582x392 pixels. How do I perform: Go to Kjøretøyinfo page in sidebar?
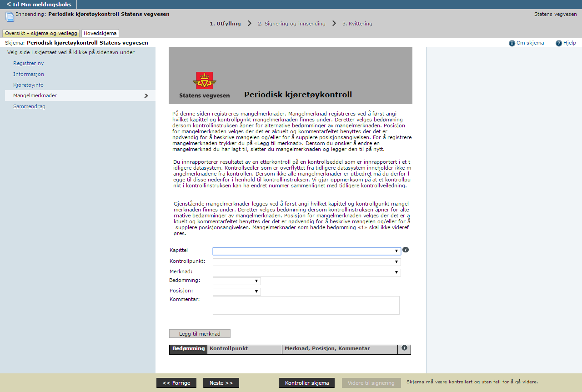pyautogui.click(x=28, y=85)
